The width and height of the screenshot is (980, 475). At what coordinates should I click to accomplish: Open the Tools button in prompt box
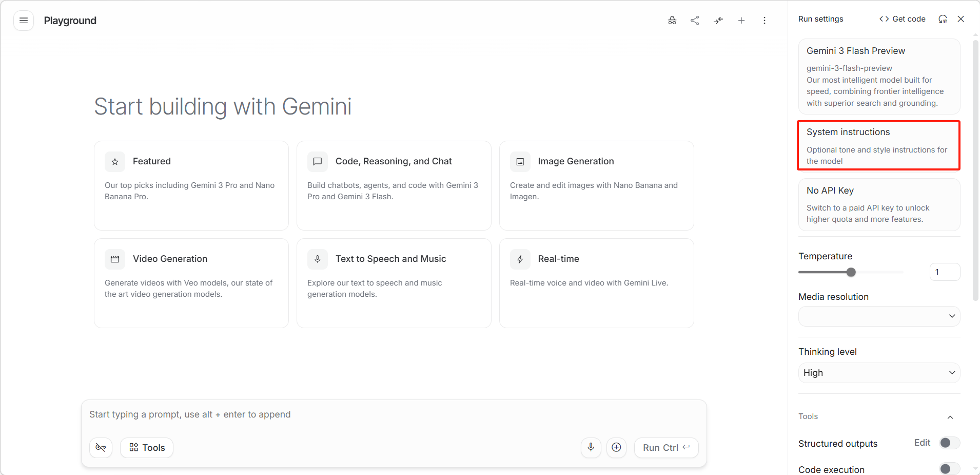[147, 448]
